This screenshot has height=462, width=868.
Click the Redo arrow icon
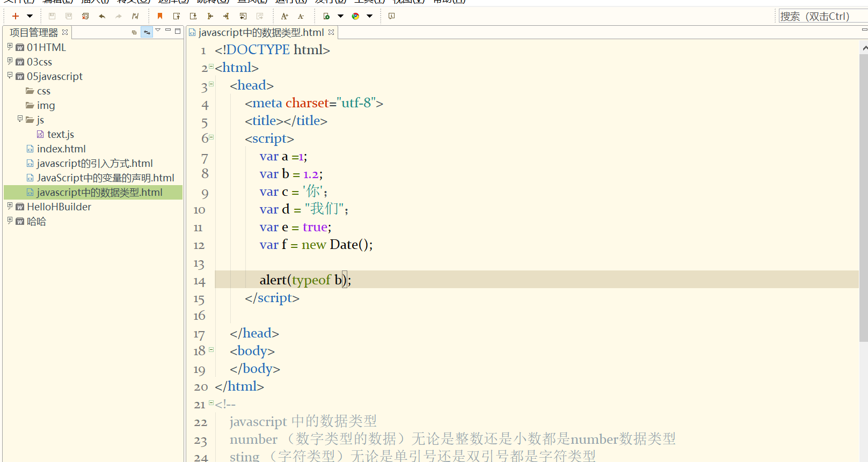click(x=119, y=16)
